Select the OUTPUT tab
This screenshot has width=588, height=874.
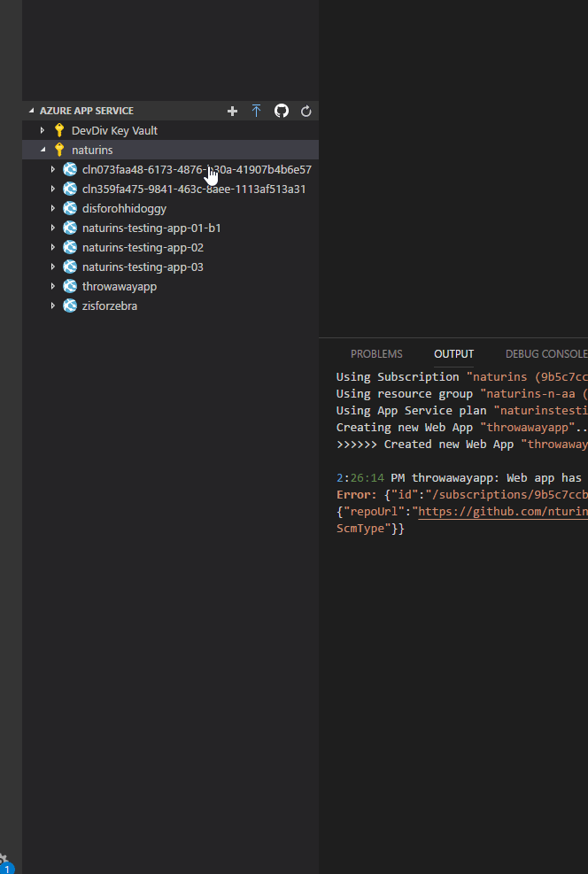(x=453, y=353)
